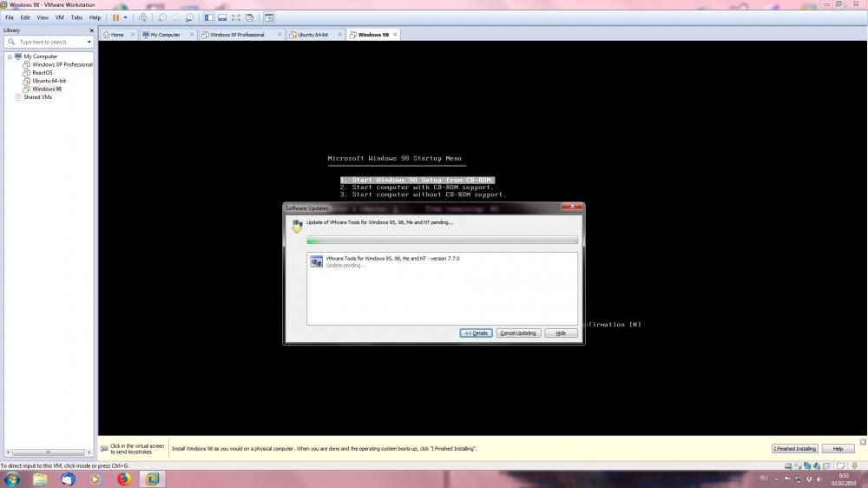Viewport: 868px width, 488px height.
Task: Enter full screen mode icon
Action: (236, 17)
